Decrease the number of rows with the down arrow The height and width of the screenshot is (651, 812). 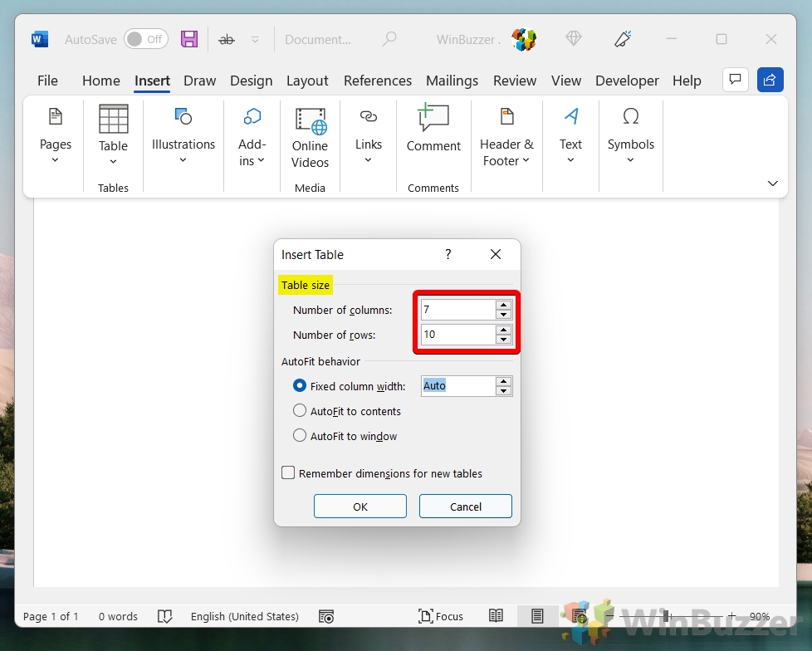(x=503, y=340)
